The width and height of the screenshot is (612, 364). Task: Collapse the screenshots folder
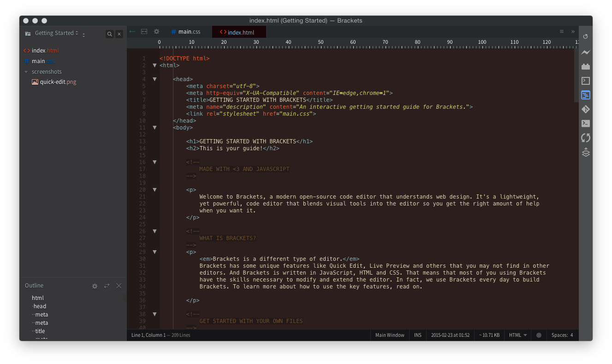[x=26, y=72]
